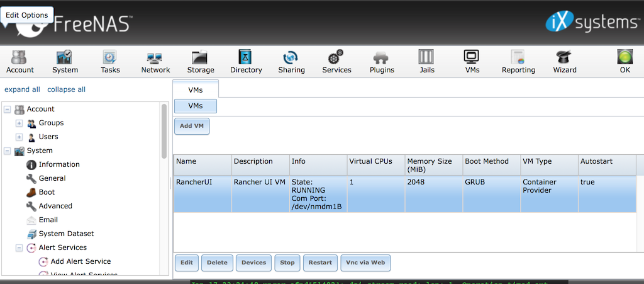Sort by the Description column header
This screenshot has height=284, width=644.
(x=260, y=165)
